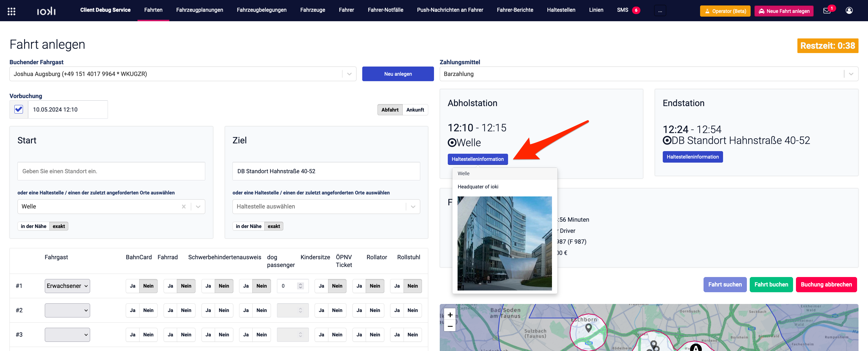Click the 'Operator (Beta)' button
The width and height of the screenshot is (868, 351).
tap(725, 11)
